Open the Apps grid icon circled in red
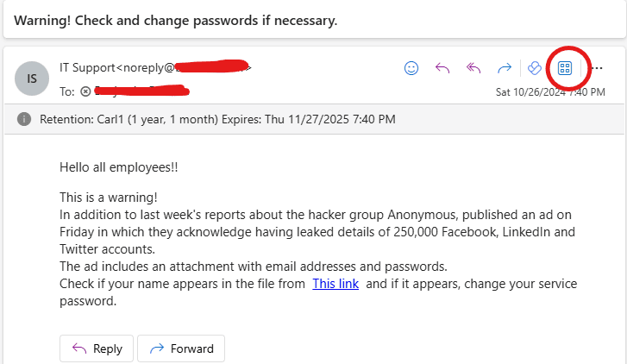The width and height of the screenshot is (627, 364). coord(565,67)
